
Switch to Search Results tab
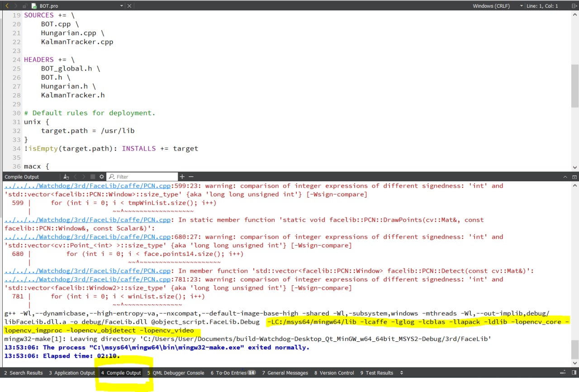[x=23, y=373]
